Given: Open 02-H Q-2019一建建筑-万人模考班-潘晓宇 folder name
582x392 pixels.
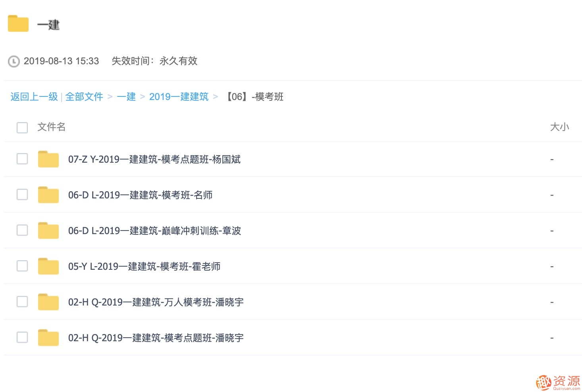Looking at the screenshot, I should point(156,302).
